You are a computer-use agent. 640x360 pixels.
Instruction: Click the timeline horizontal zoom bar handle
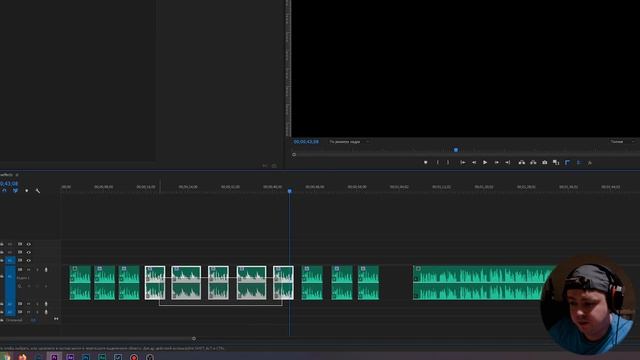[x=194, y=338]
